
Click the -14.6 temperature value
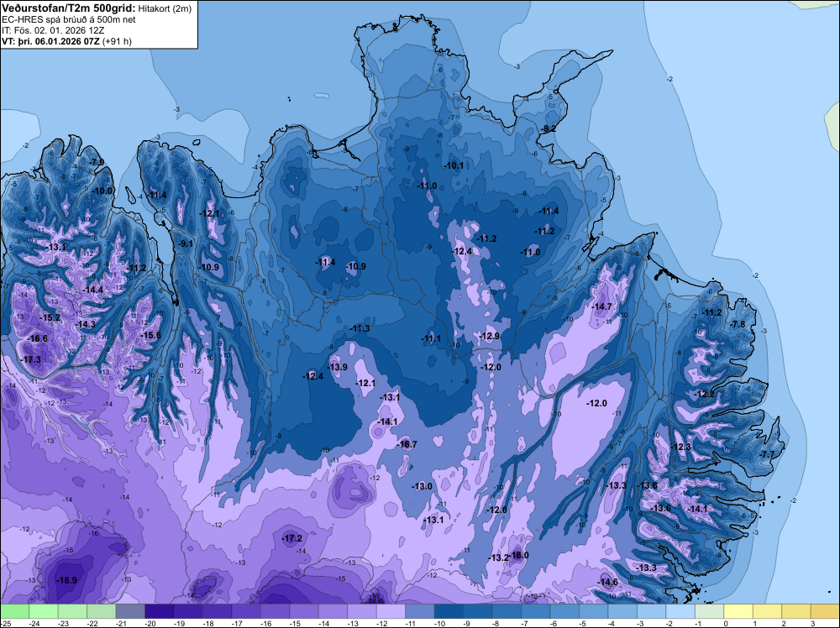tap(607, 582)
